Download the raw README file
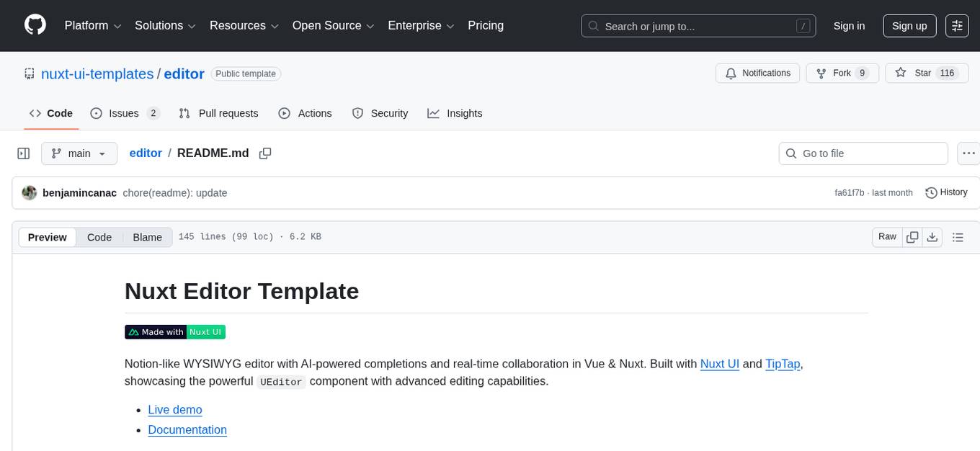The width and height of the screenshot is (980, 451). 932,236
